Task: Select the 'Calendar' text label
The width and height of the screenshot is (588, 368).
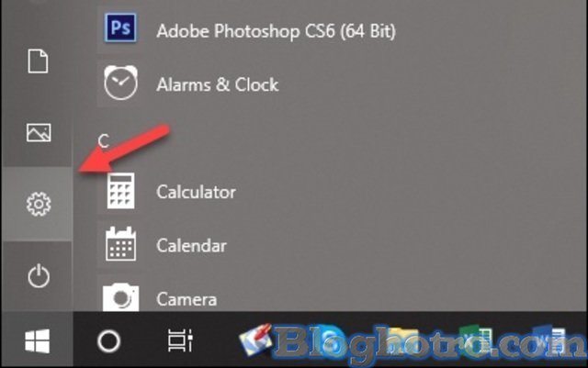Action: (x=191, y=246)
